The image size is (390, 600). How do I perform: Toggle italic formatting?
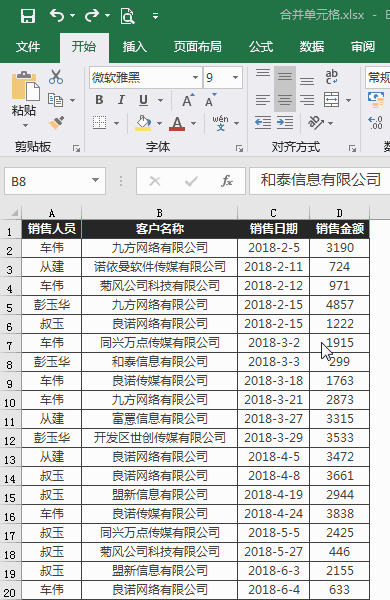(121, 100)
